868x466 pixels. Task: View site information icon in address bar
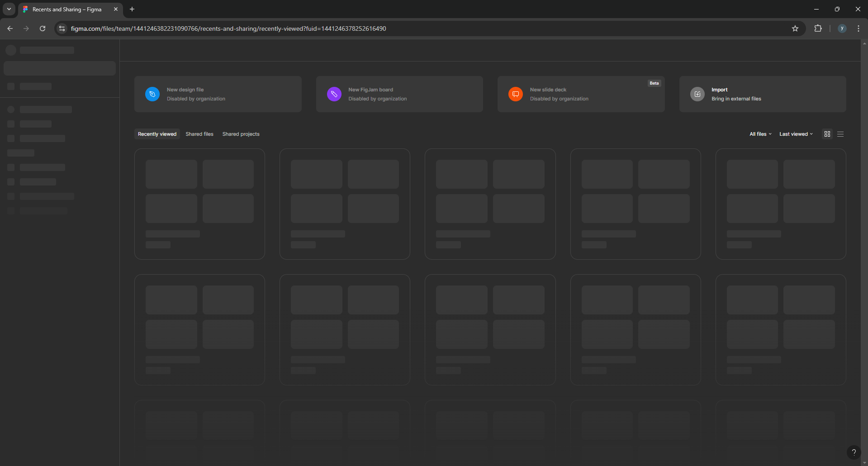click(x=62, y=29)
